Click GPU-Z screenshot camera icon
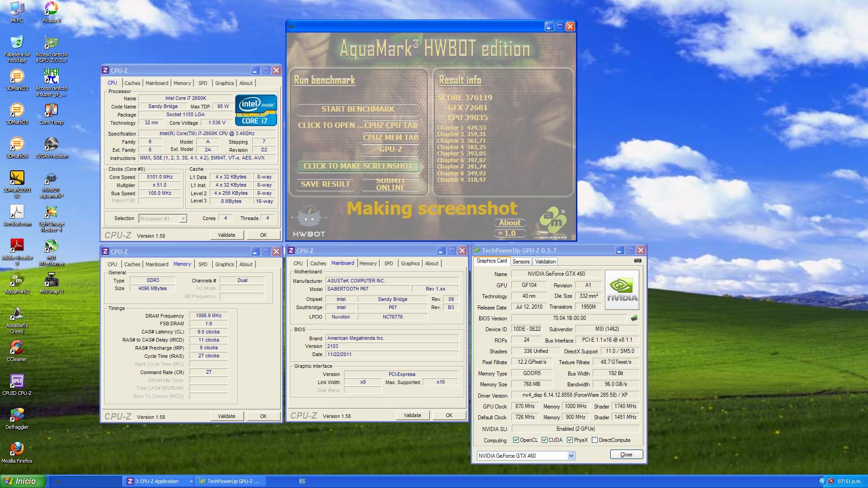The image size is (868, 488). point(637,261)
